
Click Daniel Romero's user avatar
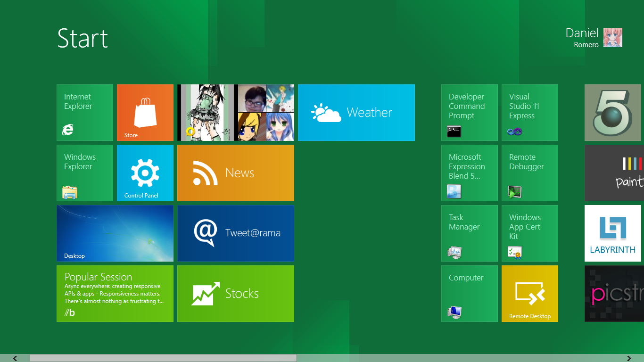[x=613, y=38]
